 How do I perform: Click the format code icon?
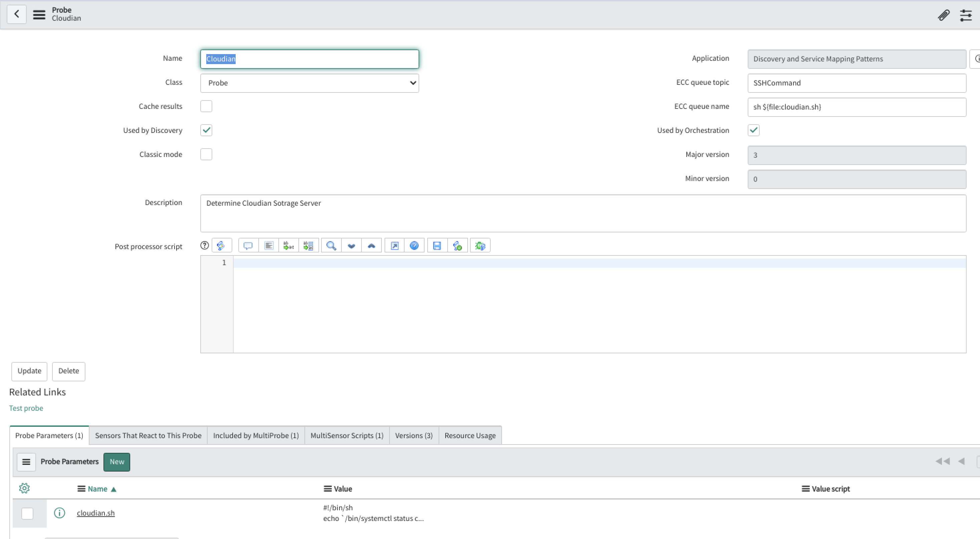tap(269, 245)
